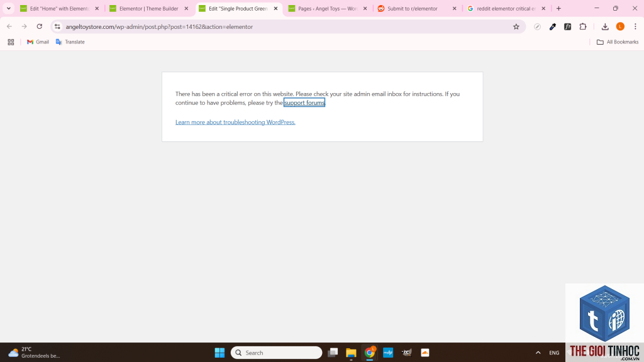
Task: Open the Extensions puzzle menu
Action: pos(583,26)
